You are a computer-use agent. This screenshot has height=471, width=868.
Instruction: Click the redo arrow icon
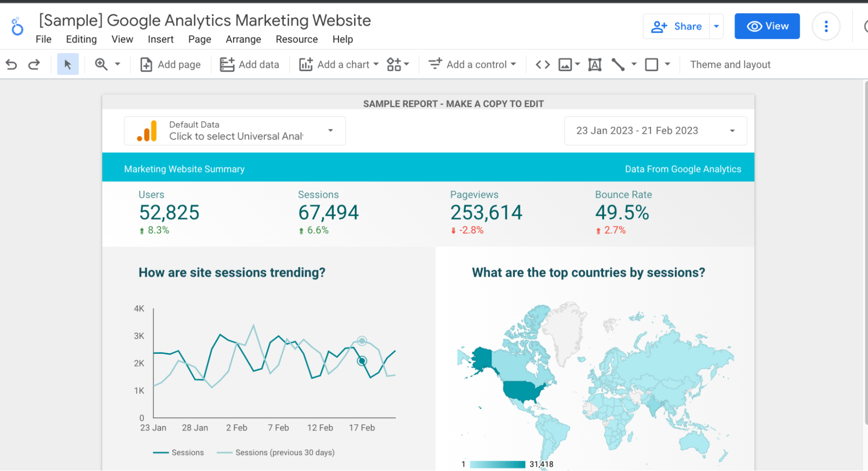[x=34, y=65]
